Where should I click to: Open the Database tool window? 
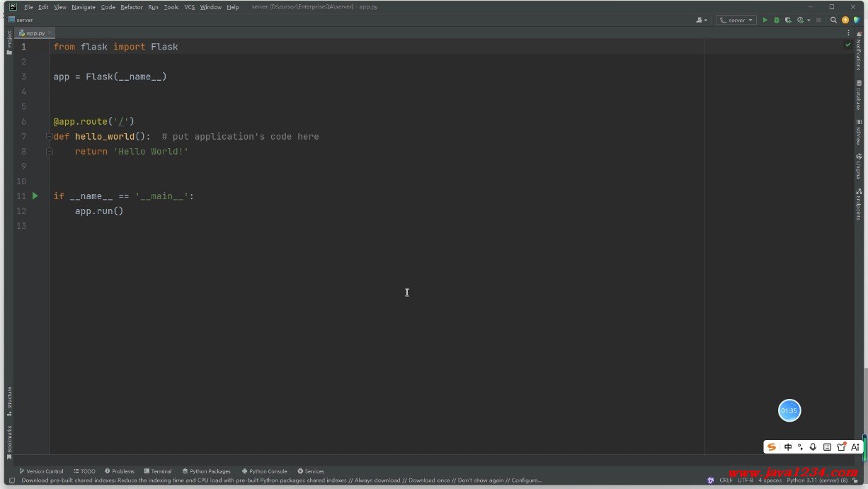tap(859, 95)
